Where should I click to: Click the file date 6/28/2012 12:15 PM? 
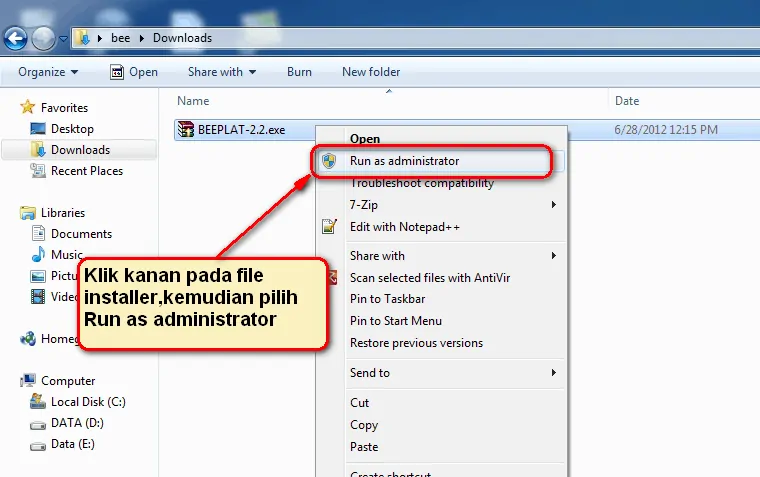[666, 130]
